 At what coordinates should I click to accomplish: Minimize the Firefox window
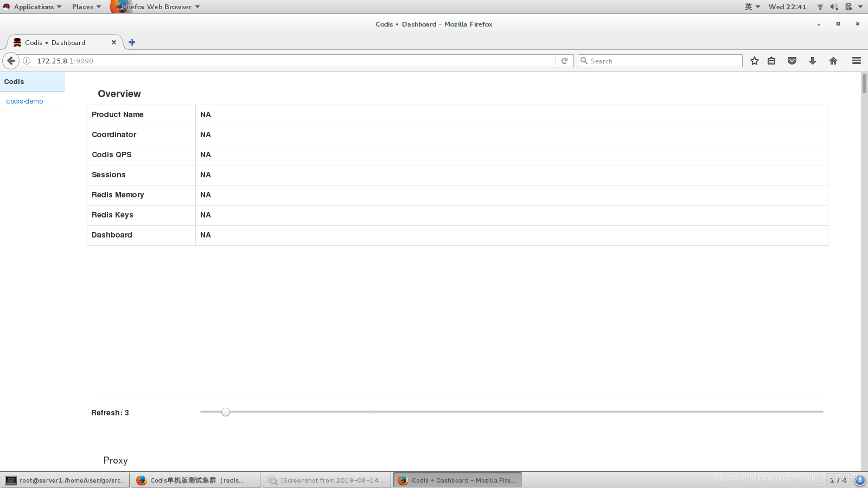(x=819, y=24)
